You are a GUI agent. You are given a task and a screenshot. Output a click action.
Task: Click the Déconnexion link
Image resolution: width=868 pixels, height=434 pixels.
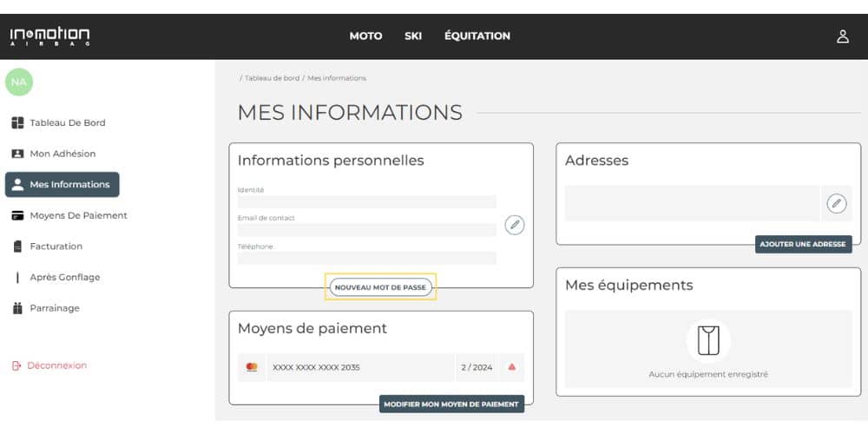pyautogui.click(x=57, y=366)
